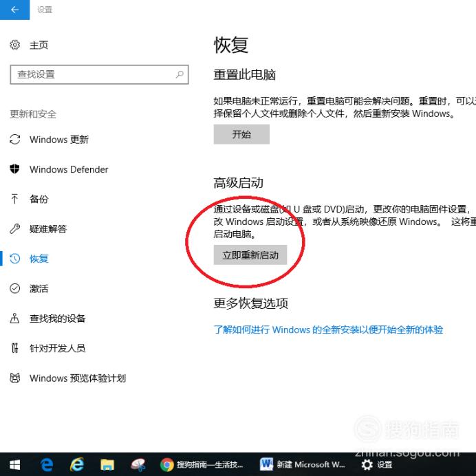Open the Windows Start menu
Viewport: 476px width, 476px height.
click(x=14, y=464)
